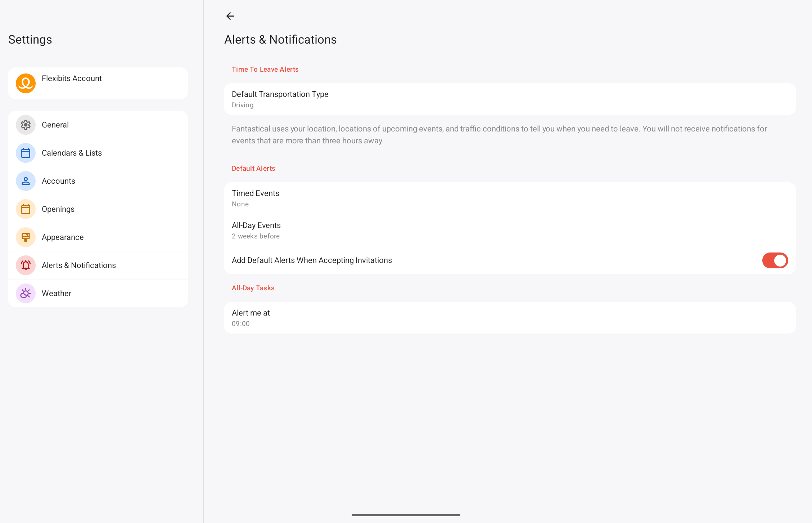
Task: Click the Alerts & Notifications page title
Action: coord(280,39)
